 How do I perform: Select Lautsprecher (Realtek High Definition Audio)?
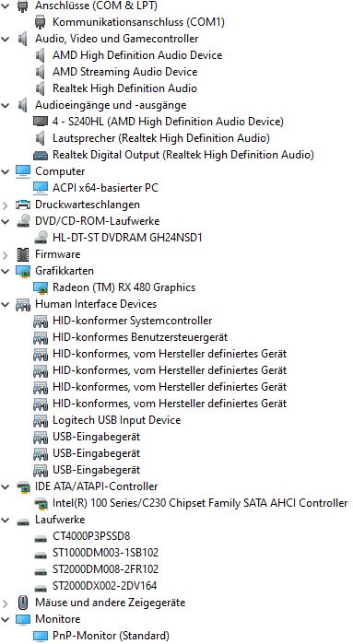tap(161, 138)
